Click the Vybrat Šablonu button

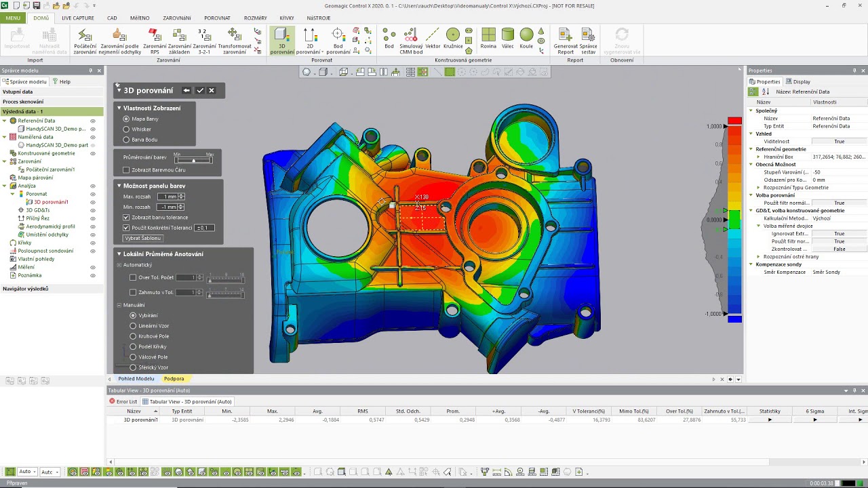pyautogui.click(x=142, y=239)
